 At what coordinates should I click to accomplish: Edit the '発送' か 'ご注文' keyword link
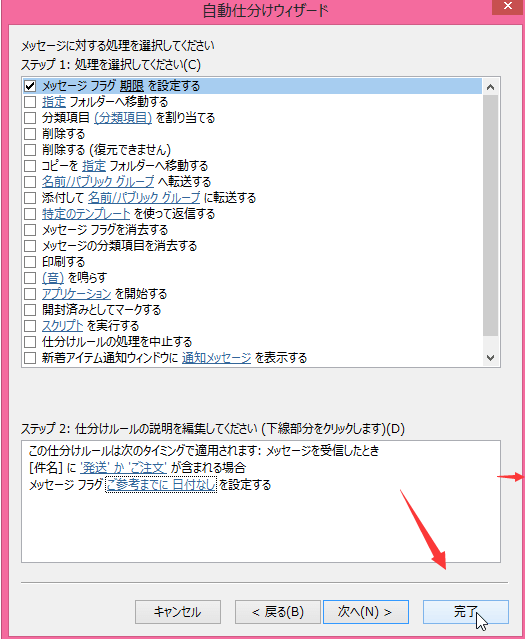point(124,467)
